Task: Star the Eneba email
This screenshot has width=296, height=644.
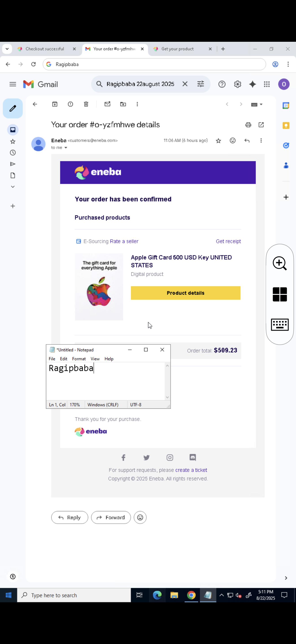Action: 218,141
